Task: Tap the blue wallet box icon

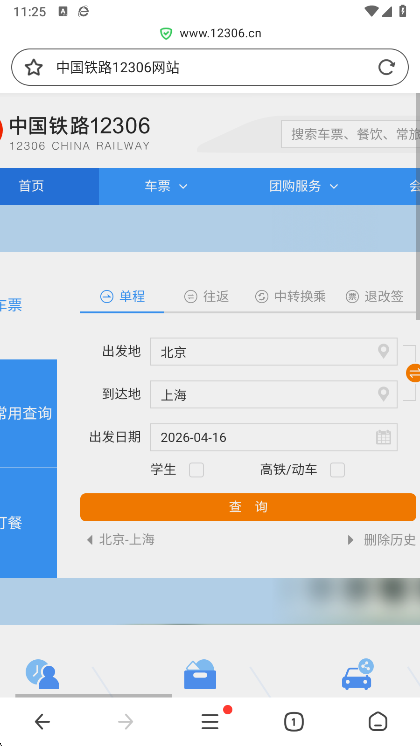Action: (200, 674)
